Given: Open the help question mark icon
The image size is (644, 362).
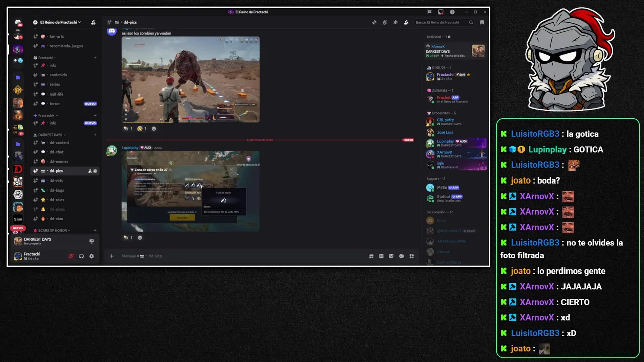Looking at the screenshot, I should click(452, 12).
